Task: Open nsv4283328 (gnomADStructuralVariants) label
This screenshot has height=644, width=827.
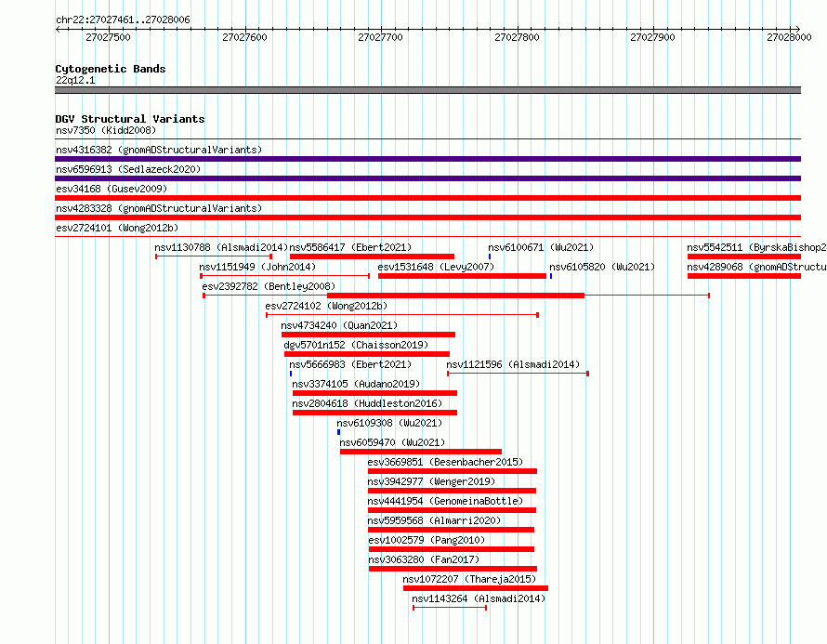Action: tap(159, 208)
